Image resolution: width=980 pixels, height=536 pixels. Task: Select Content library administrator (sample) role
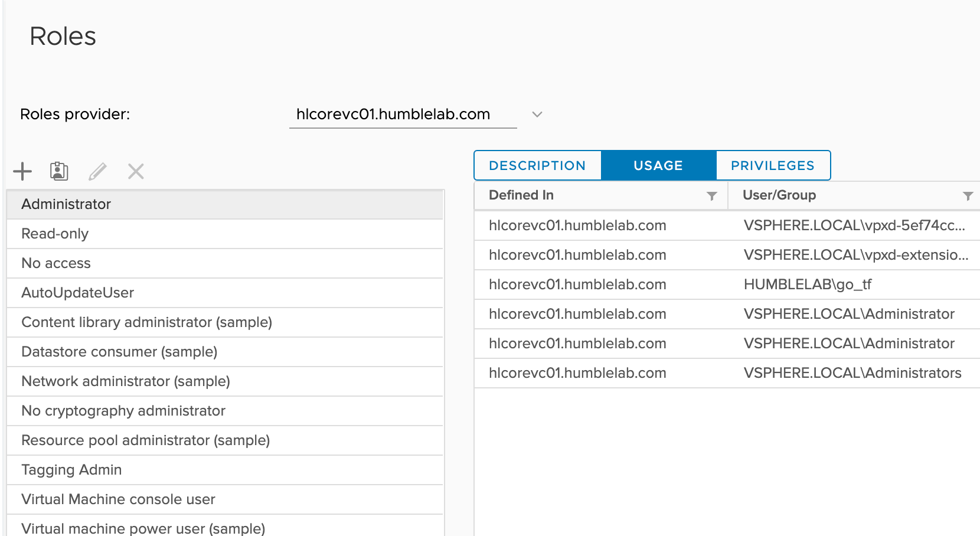tap(146, 322)
